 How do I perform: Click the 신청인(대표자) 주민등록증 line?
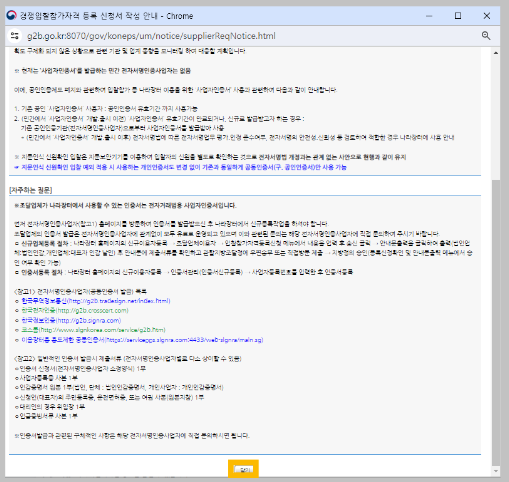[109, 397]
